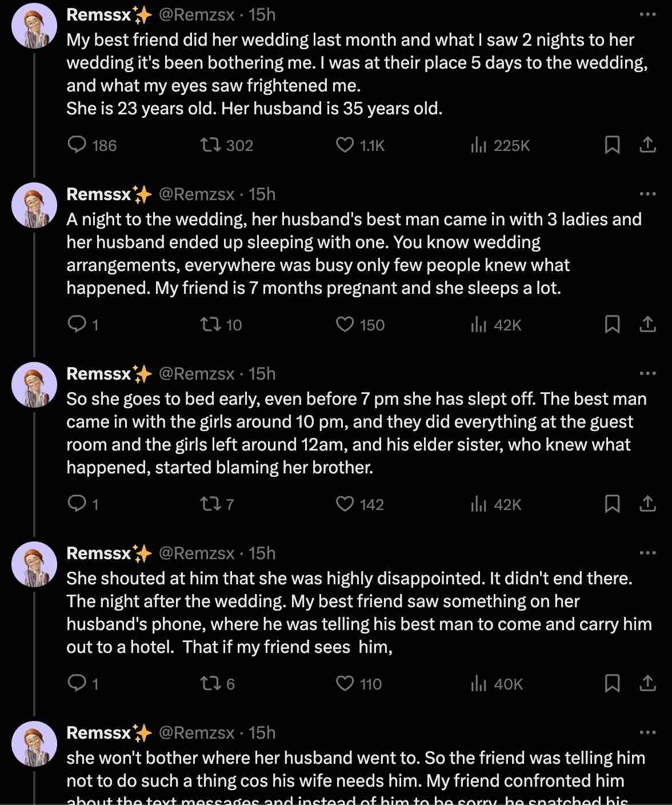The width and height of the screenshot is (672, 805).
Task: Select the share icon on the second tweet
Action: tap(647, 324)
